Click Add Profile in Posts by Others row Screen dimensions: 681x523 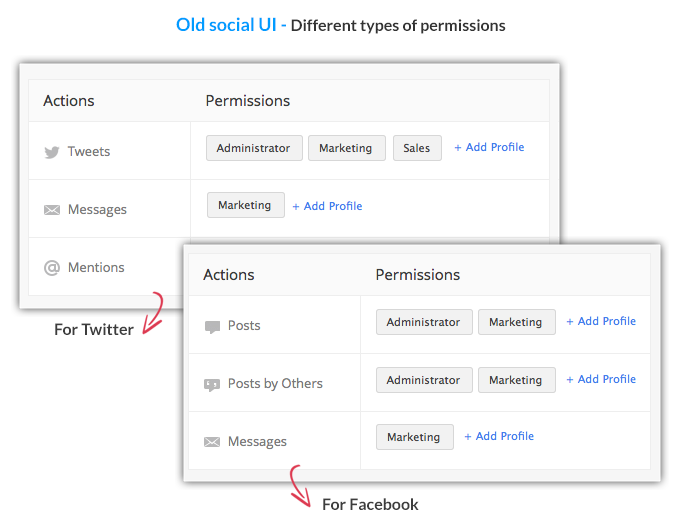(601, 379)
